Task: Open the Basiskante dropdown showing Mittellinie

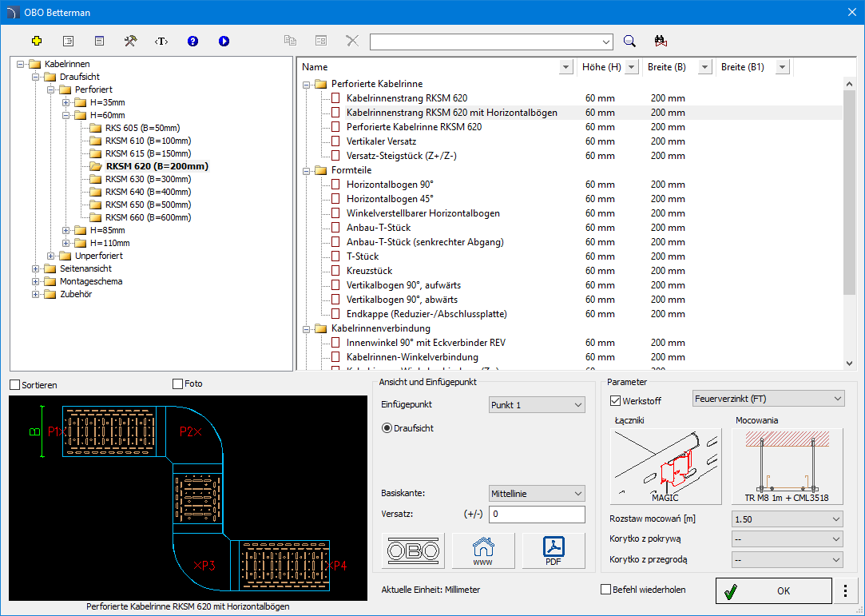Action: (x=537, y=494)
